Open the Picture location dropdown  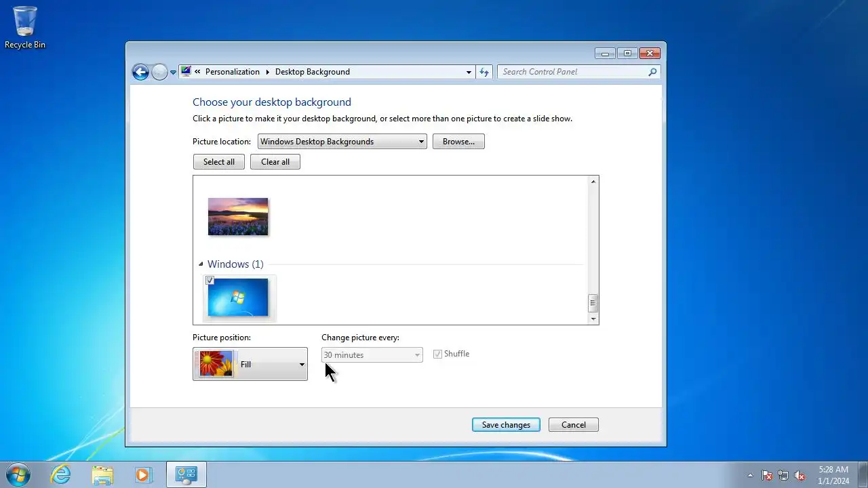click(342, 142)
